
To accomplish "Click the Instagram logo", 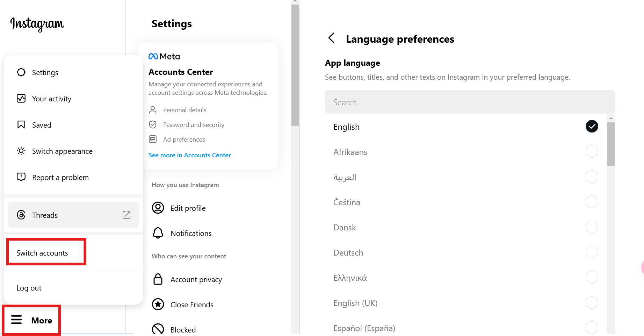I will 37,24.
